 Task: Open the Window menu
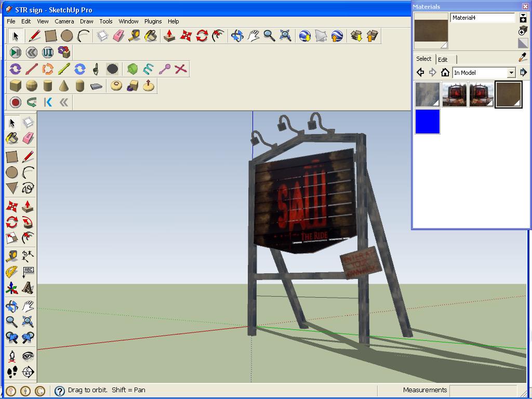coord(128,21)
